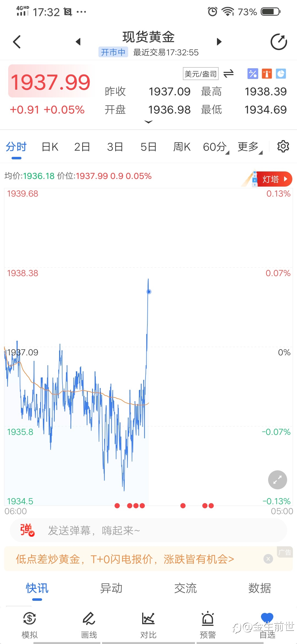Open chart settings gear icon
Viewport: 297px width, 644px height.
(x=283, y=146)
